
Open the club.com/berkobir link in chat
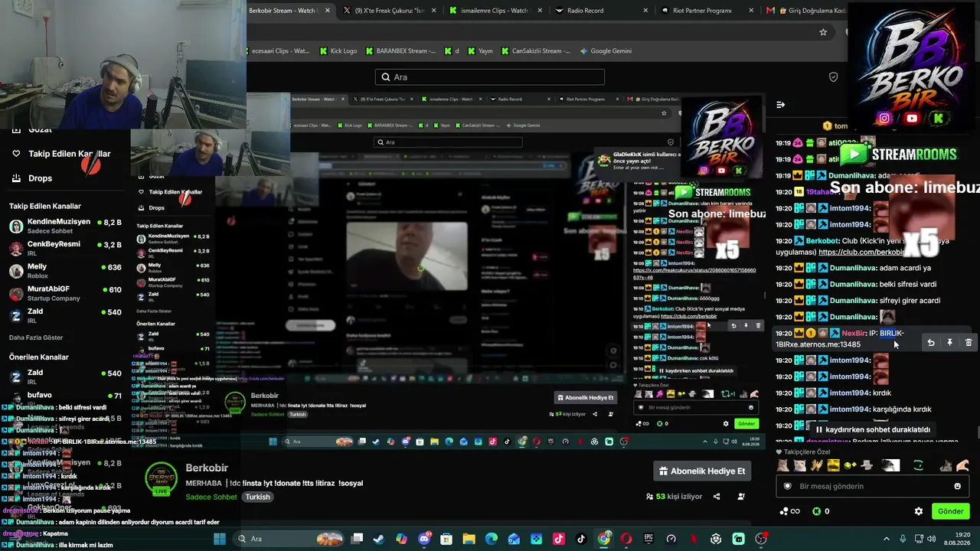point(861,252)
